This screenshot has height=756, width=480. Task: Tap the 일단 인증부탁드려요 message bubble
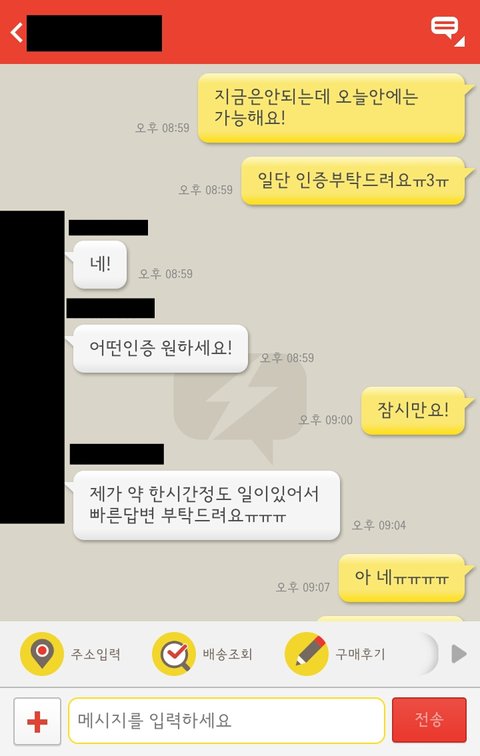(x=354, y=181)
